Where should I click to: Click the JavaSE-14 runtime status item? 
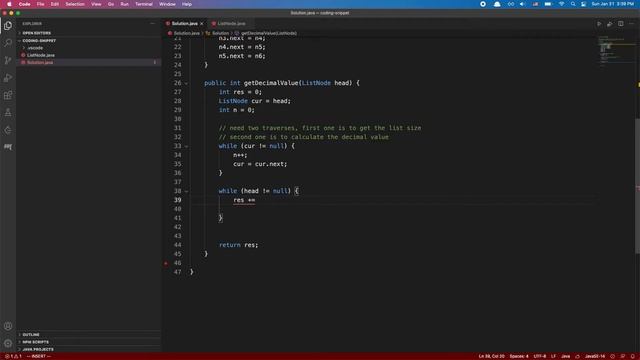595,356
